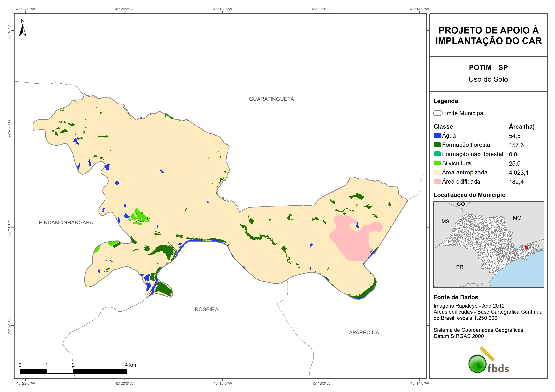555x392 pixels.
Task: Select the Água blue legend swatch
Action: click(x=437, y=136)
